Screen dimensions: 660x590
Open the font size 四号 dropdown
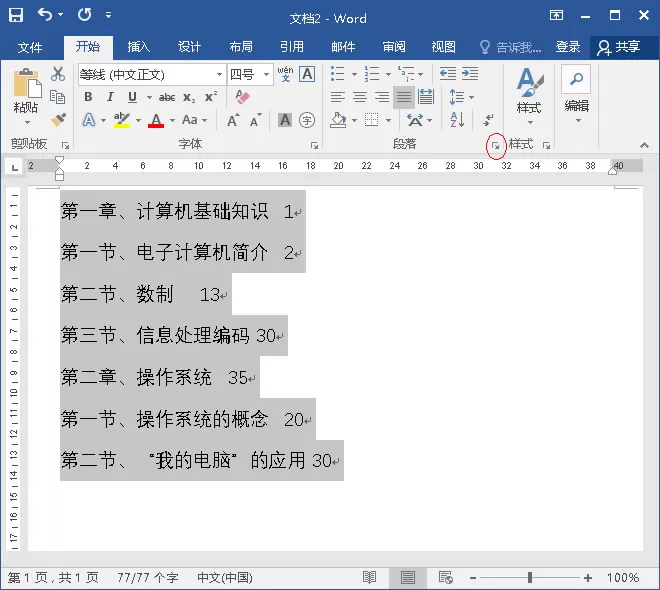(266, 74)
